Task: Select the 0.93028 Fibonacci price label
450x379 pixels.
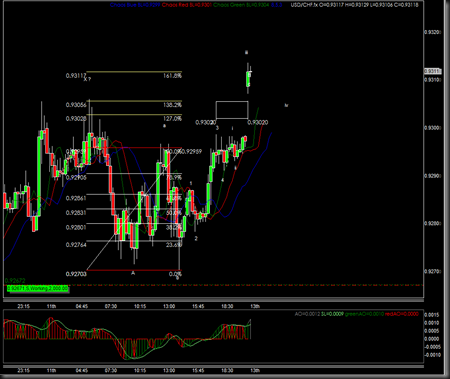Action: click(76, 119)
